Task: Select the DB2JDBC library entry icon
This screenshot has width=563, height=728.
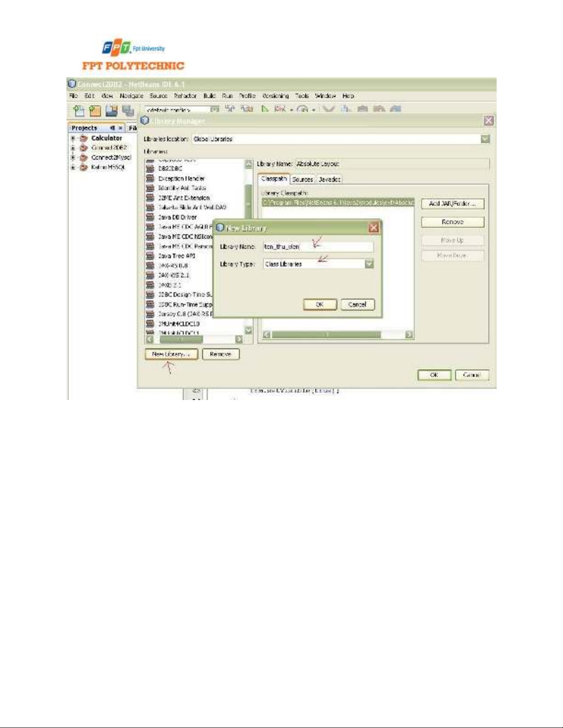Action: point(150,169)
